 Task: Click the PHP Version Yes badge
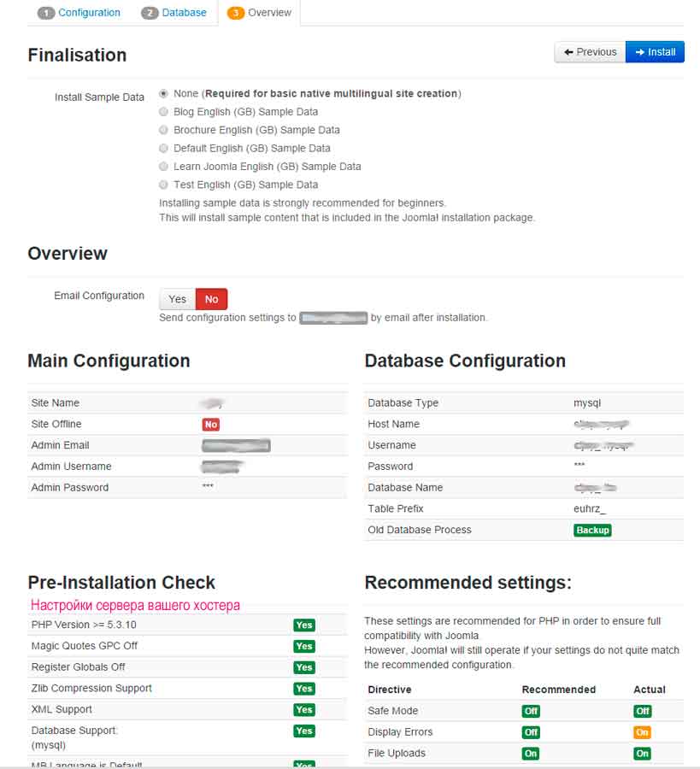coord(303,625)
